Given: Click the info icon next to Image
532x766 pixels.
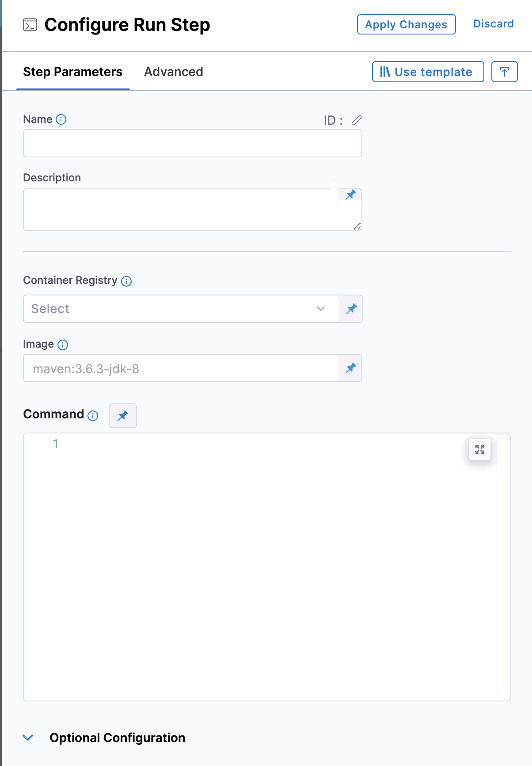Looking at the screenshot, I should click(63, 345).
